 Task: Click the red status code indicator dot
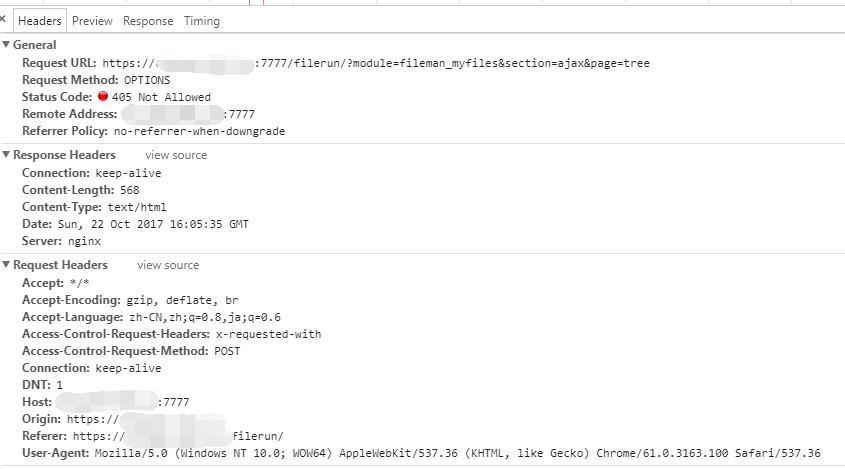pos(103,96)
